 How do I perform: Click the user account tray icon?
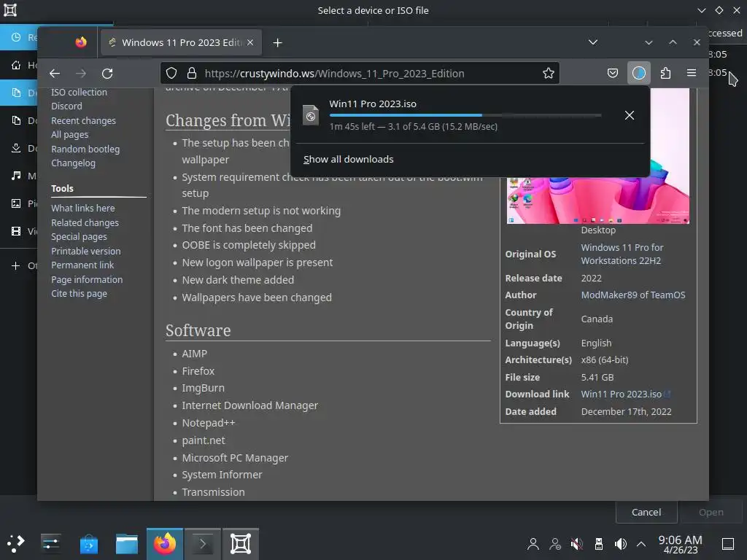(533, 543)
